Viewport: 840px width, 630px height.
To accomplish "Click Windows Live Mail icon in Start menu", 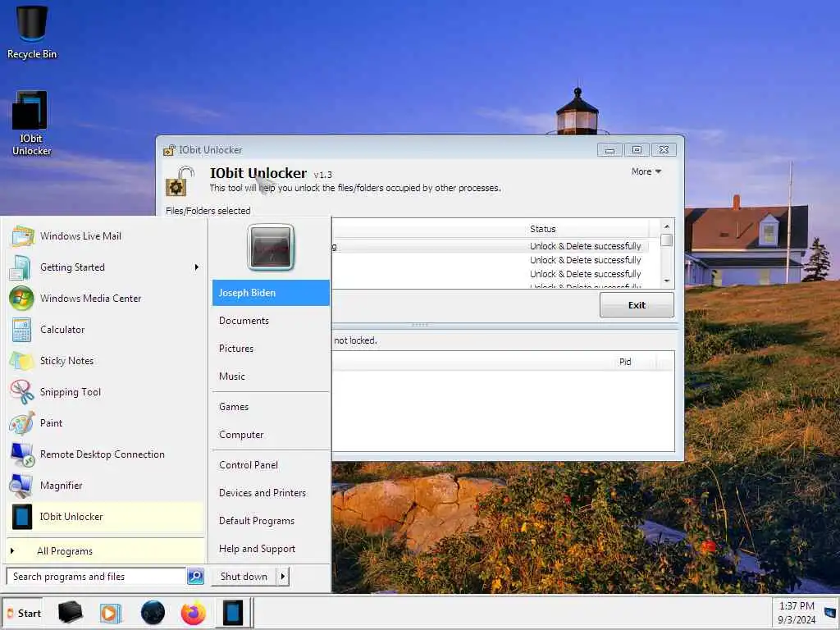I will click(22, 236).
